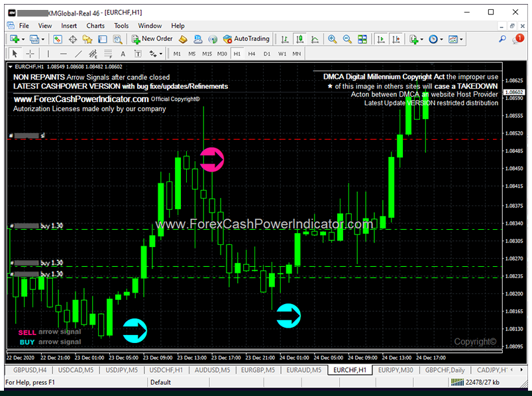Select the text annotation tool
The image size is (532, 396).
123,54
